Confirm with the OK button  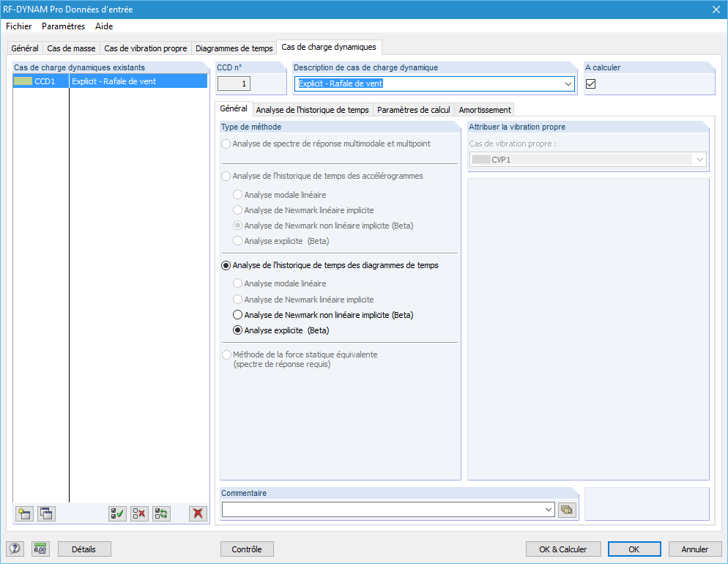634,549
